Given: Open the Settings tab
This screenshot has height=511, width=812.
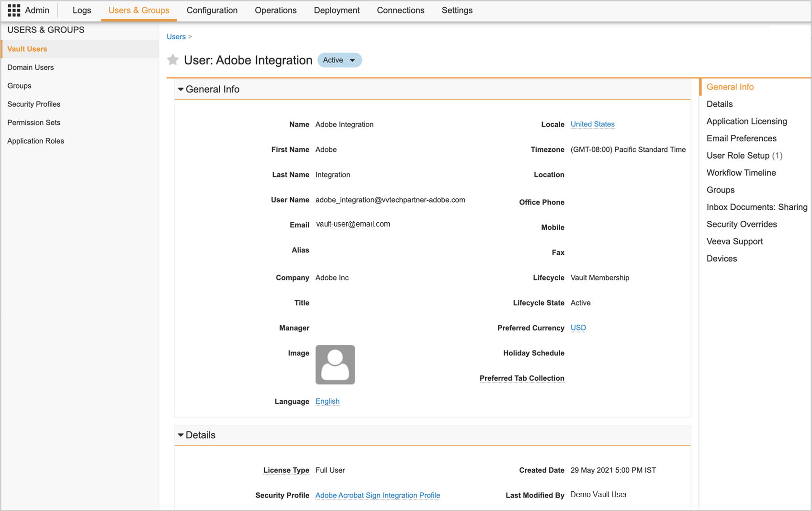Looking at the screenshot, I should (x=457, y=10).
